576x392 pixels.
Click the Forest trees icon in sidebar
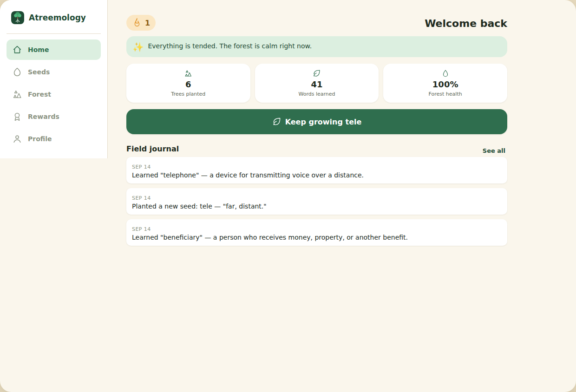[x=17, y=94]
